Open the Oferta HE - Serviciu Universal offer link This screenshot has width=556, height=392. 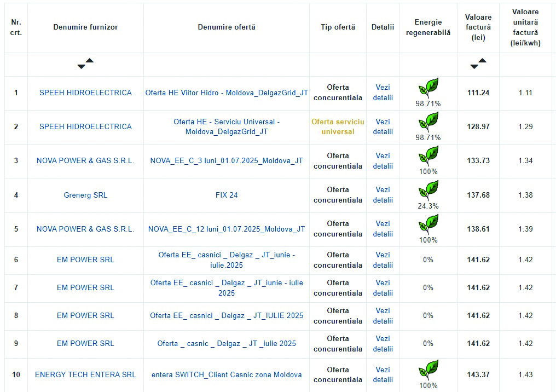[x=227, y=126]
